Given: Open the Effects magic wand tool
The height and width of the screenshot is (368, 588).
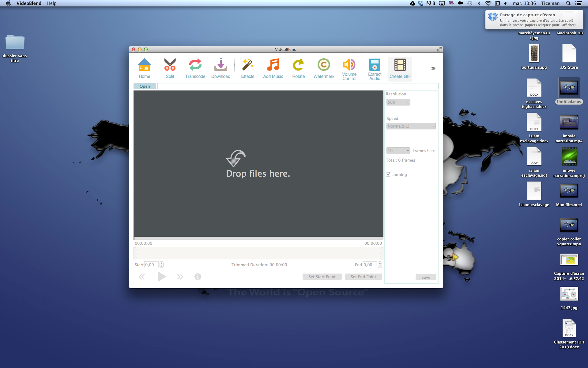Looking at the screenshot, I should point(247,69).
